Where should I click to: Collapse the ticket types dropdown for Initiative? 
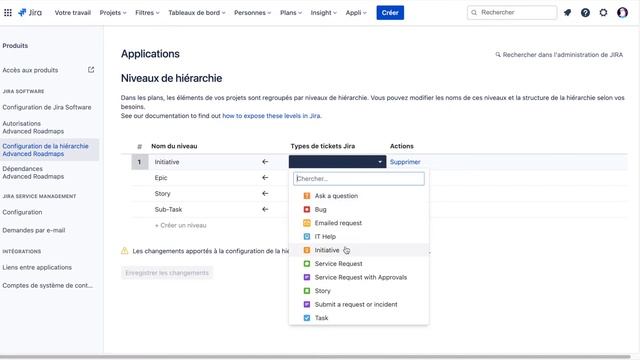click(338, 162)
